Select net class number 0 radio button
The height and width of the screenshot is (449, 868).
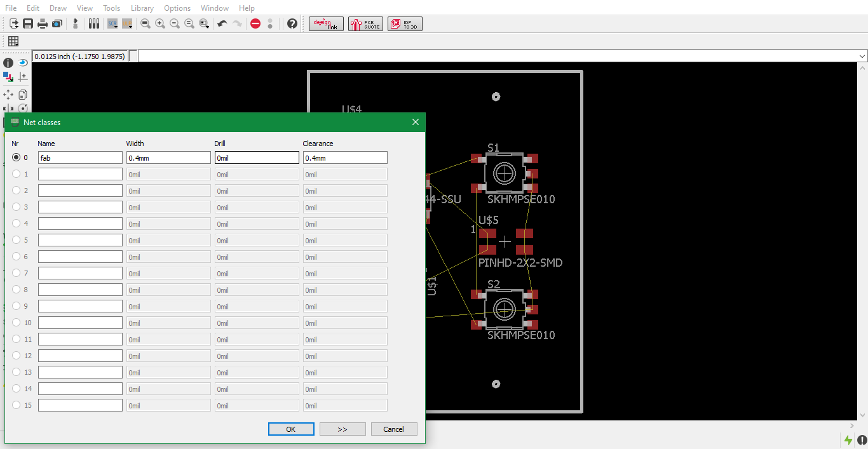pyautogui.click(x=16, y=157)
